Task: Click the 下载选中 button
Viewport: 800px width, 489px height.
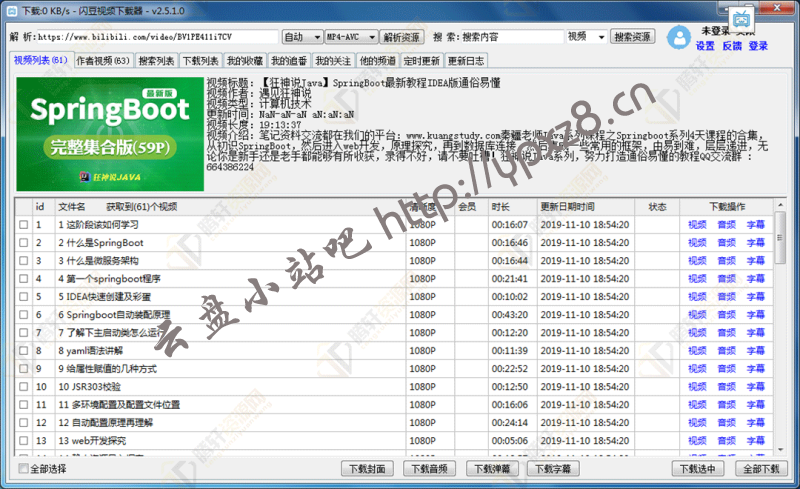Action: click(x=698, y=469)
